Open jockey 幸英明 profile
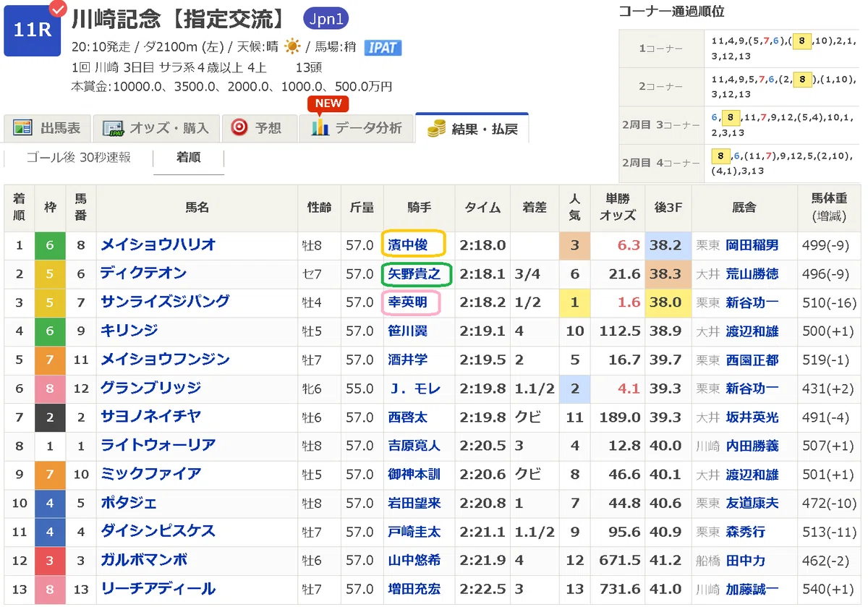Image resolution: width=868 pixels, height=607 pixels. tap(408, 302)
